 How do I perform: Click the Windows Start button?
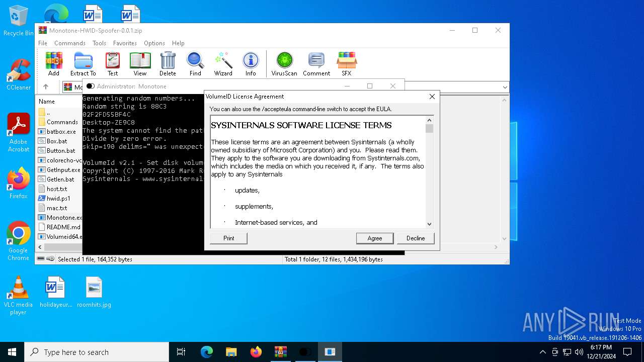point(12,352)
